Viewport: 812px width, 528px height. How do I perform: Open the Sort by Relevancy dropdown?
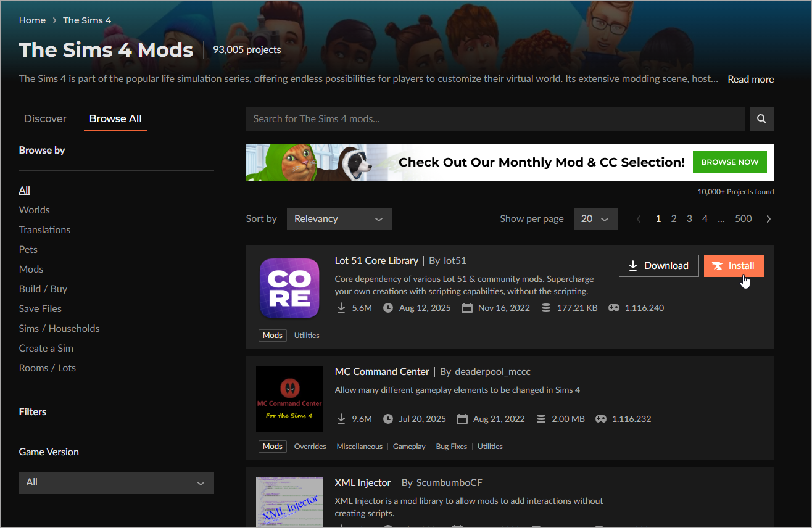point(339,219)
